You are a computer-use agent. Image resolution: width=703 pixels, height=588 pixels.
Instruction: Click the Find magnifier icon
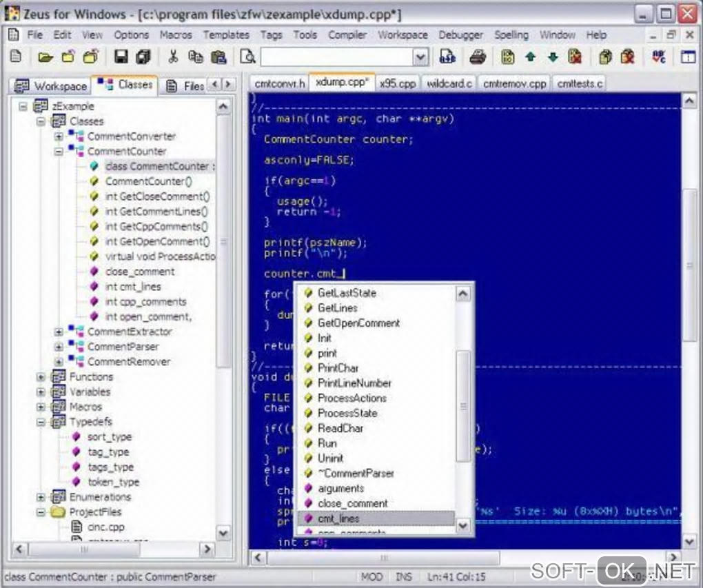tap(247, 57)
